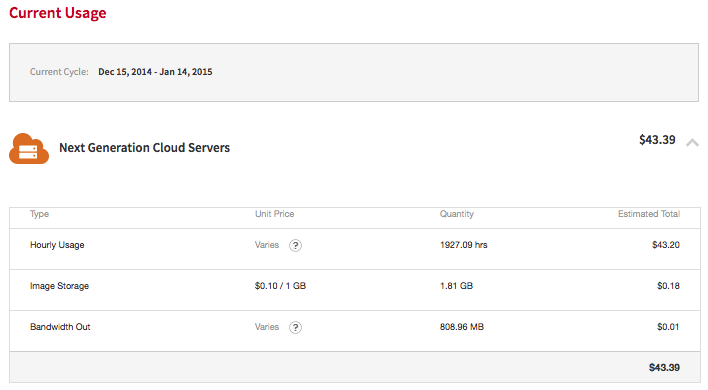708x390 pixels.
Task: Click the Current Cycle label
Action: (x=59, y=72)
